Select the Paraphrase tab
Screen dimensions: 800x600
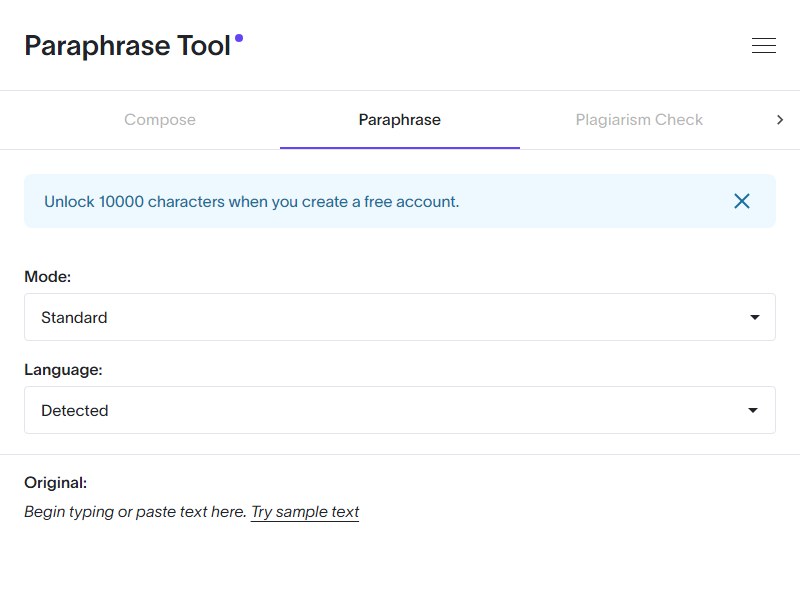point(400,120)
